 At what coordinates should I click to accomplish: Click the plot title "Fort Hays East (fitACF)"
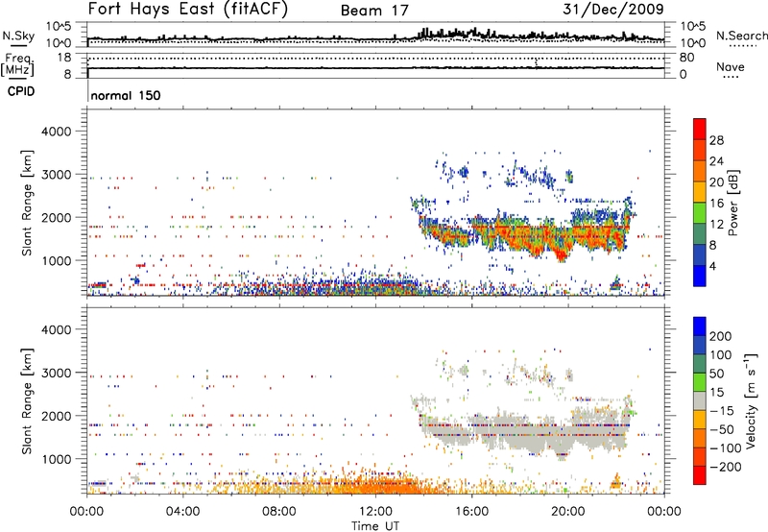pyautogui.click(x=187, y=10)
